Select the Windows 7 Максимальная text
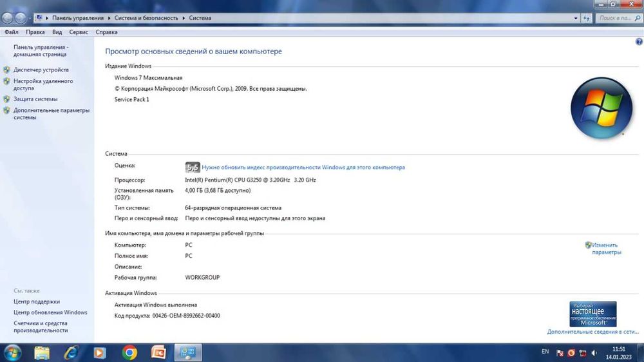The width and height of the screenshot is (644, 362). pyautogui.click(x=148, y=78)
